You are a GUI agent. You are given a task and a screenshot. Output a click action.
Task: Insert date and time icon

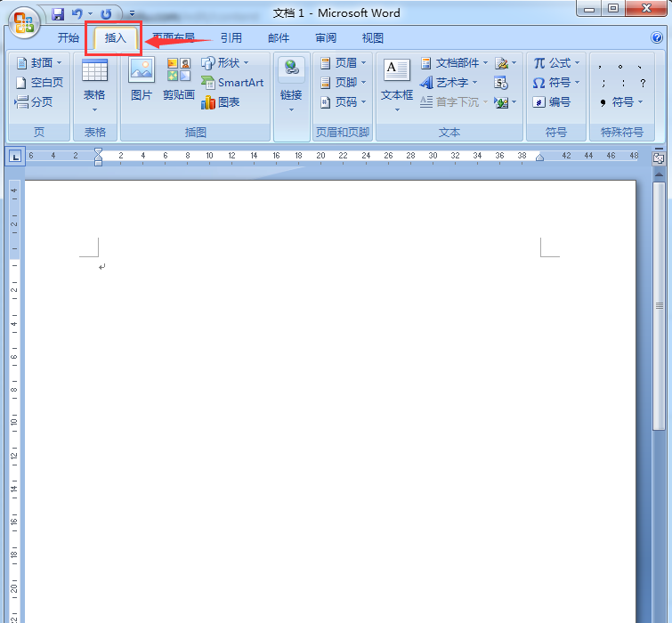(500, 82)
